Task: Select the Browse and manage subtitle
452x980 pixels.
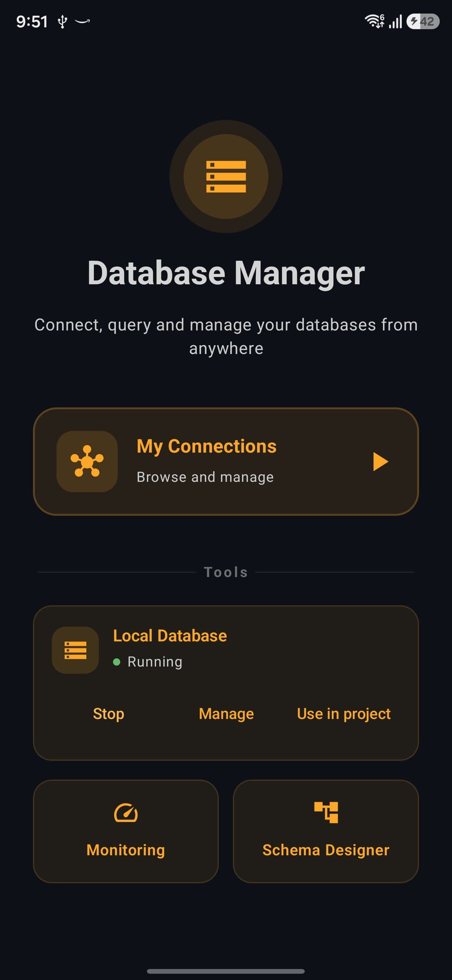Action: [x=205, y=477]
